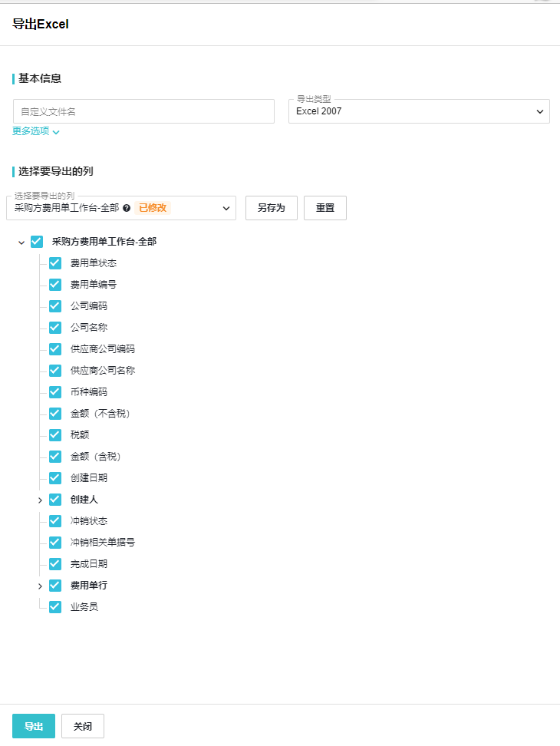Click the 另存为 button
Image resolution: width=560 pixels, height=746 pixels.
click(272, 208)
